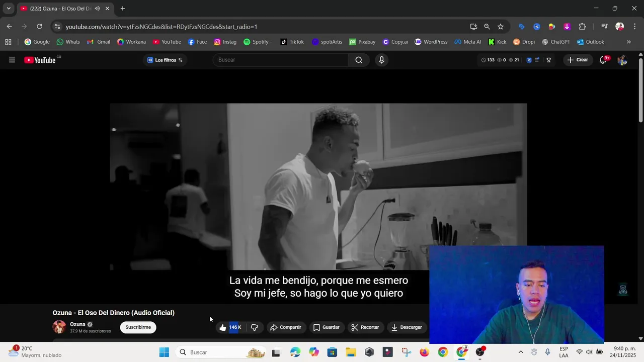Click the purple download extension icon
Screen dimensions: 644x362
tap(567, 27)
